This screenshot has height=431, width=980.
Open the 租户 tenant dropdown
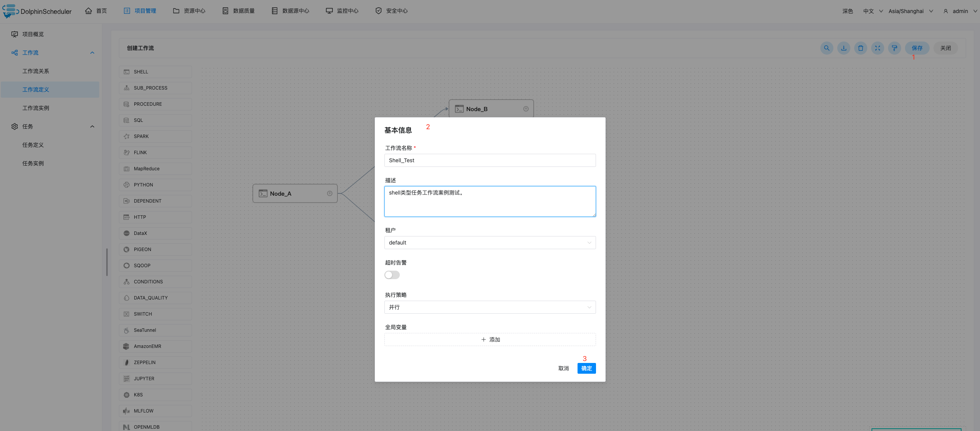489,243
